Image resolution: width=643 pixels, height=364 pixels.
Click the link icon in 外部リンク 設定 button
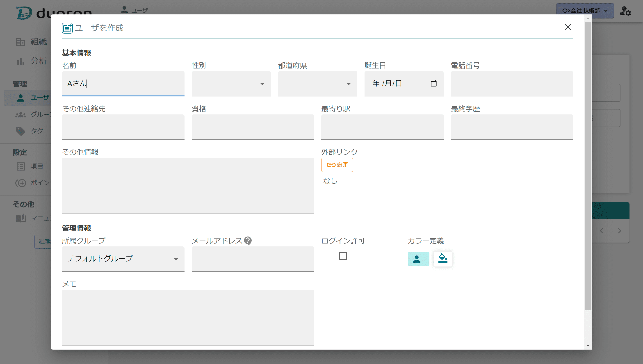click(331, 165)
